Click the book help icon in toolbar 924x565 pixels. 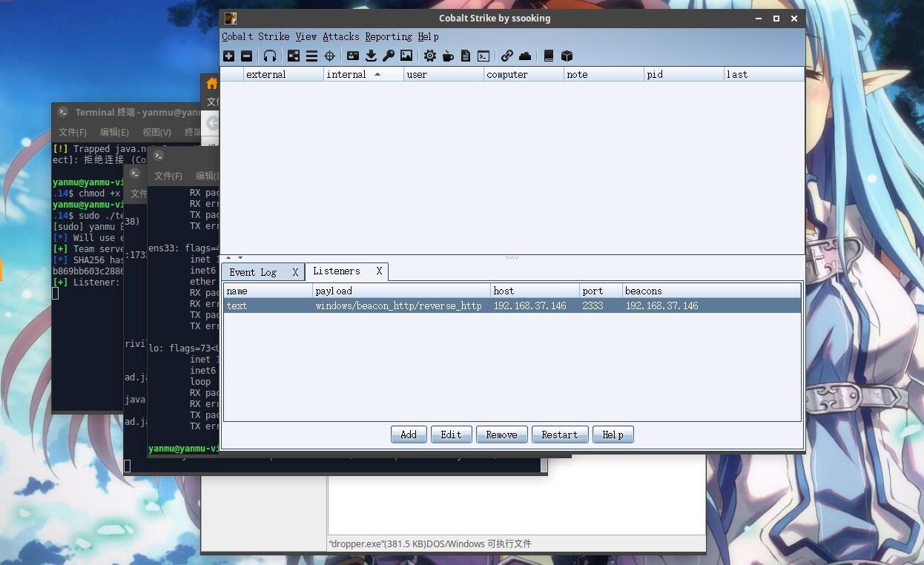point(549,56)
